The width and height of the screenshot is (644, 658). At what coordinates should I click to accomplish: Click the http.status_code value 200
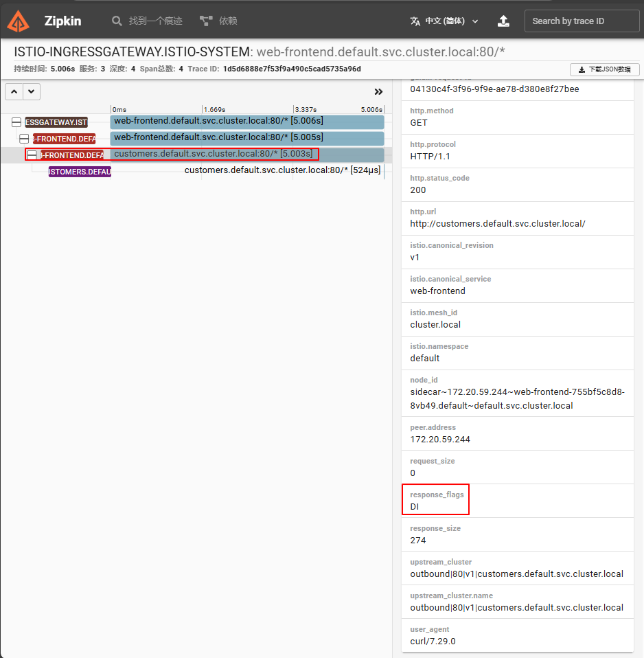coord(418,190)
